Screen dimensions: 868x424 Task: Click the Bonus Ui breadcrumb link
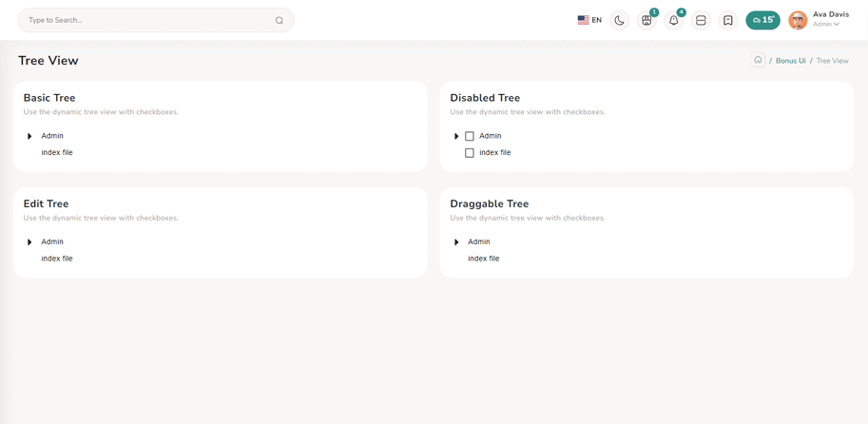pyautogui.click(x=790, y=61)
